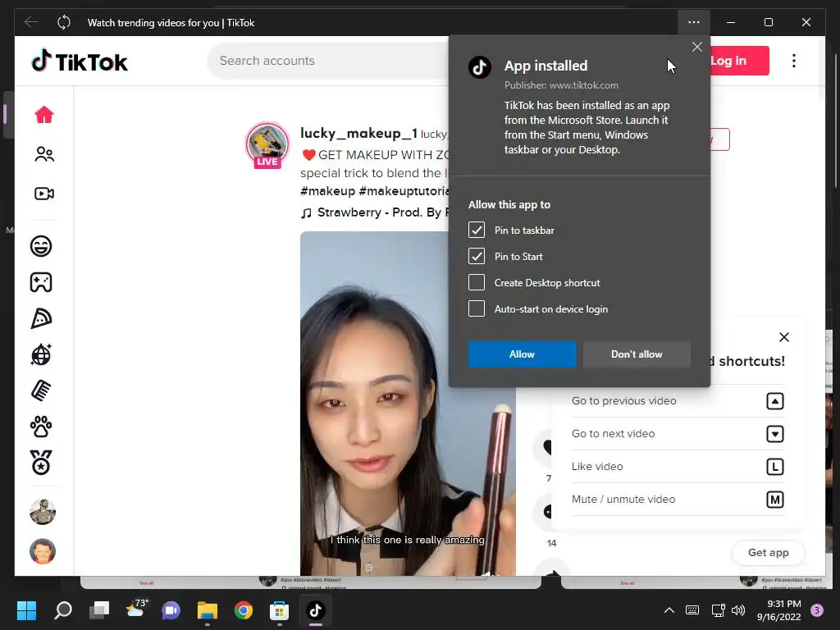This screenshot has height=630, width=840.
Task: Open the Windows Start menu
Action: tap(27, 609)
